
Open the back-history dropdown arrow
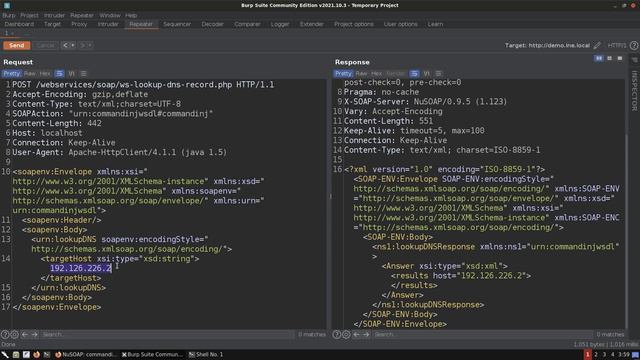click(x=73, y=45)
